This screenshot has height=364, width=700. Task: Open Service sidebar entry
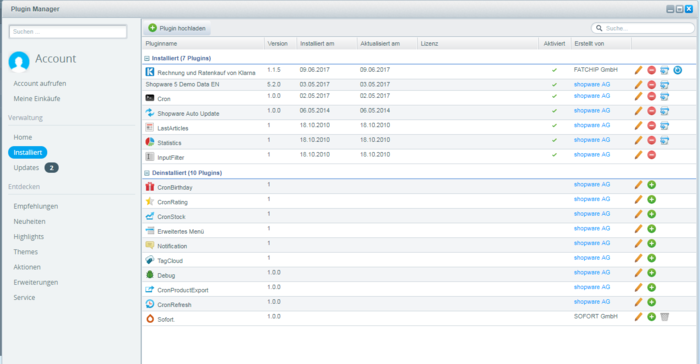(24, 297)
